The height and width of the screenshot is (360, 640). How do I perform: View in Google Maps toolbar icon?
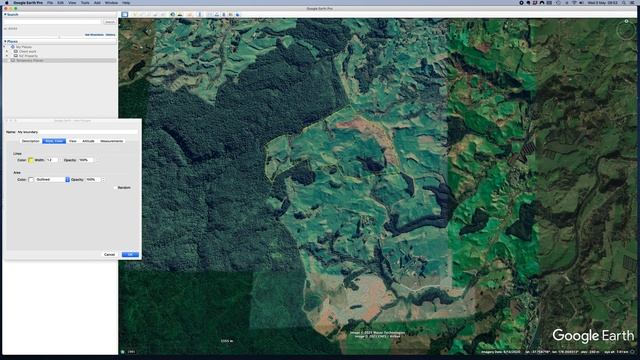[231, 14]
